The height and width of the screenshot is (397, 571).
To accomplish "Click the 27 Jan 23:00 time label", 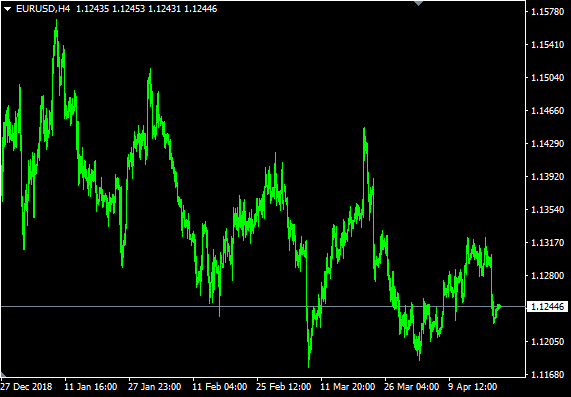I will 155,386.
